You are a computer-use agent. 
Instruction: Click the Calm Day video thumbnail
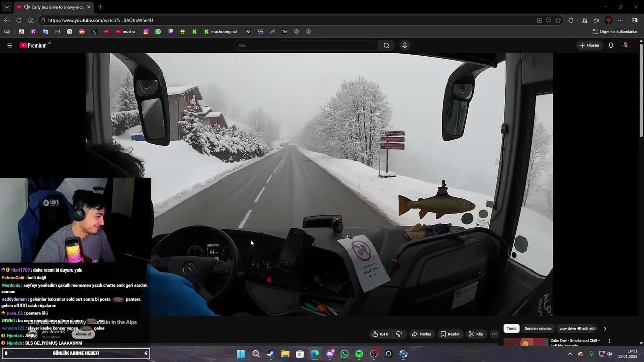(x=526, y=342)
